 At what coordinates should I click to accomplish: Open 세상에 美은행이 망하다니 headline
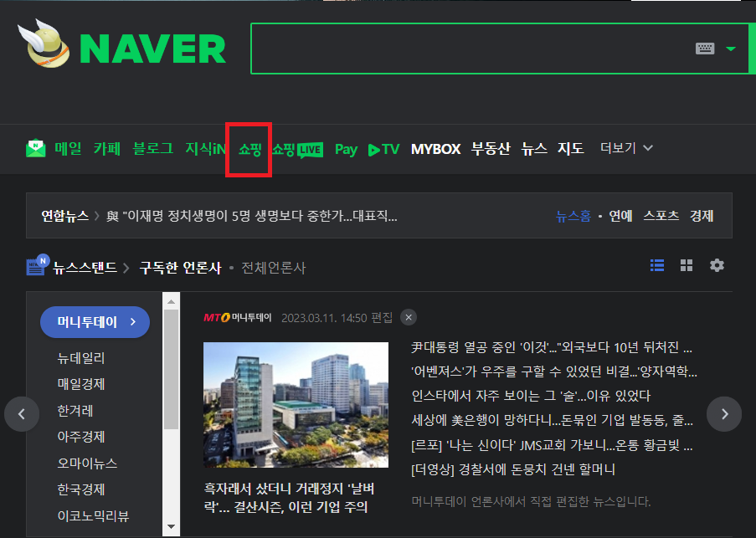tap(552, 420)
